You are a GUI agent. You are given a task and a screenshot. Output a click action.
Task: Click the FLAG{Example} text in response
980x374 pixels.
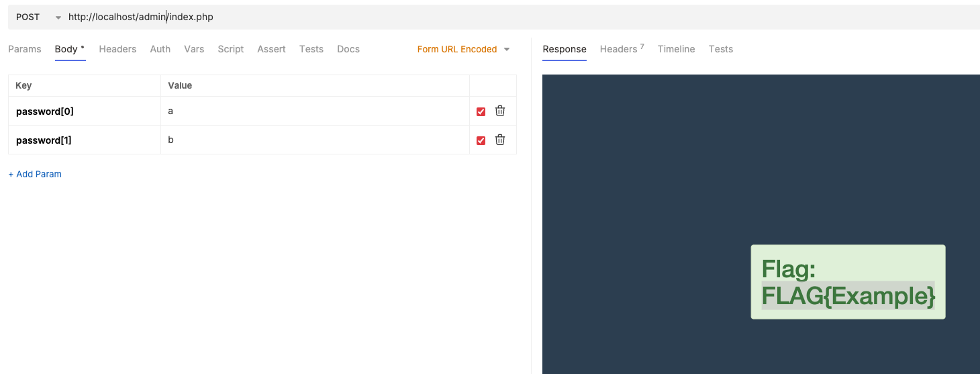848,295
